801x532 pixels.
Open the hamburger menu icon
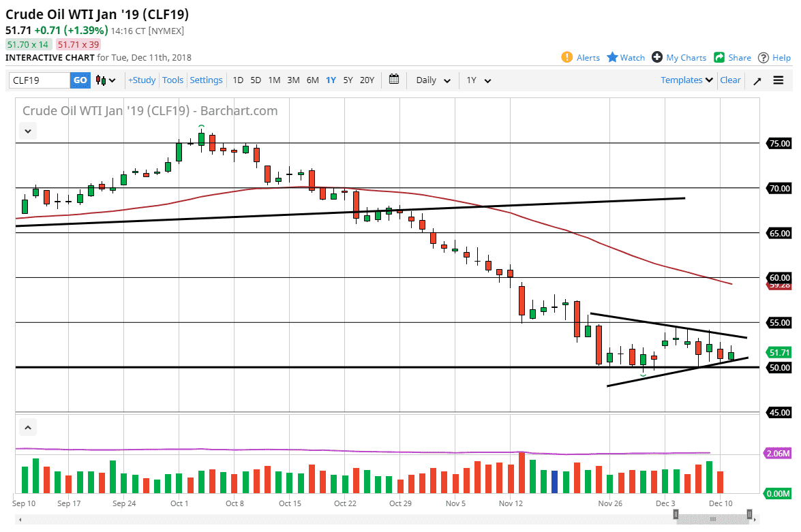coord(779,80)
